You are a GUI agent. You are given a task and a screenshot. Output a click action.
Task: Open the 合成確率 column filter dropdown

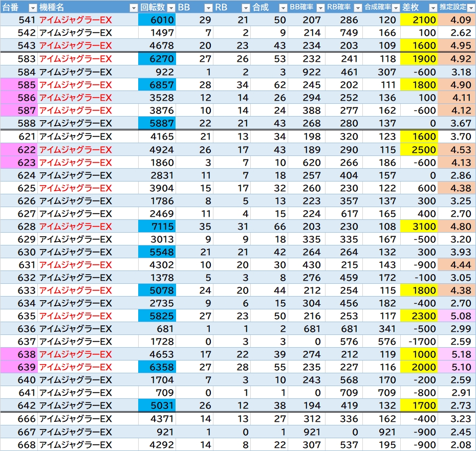coord(396,8)
